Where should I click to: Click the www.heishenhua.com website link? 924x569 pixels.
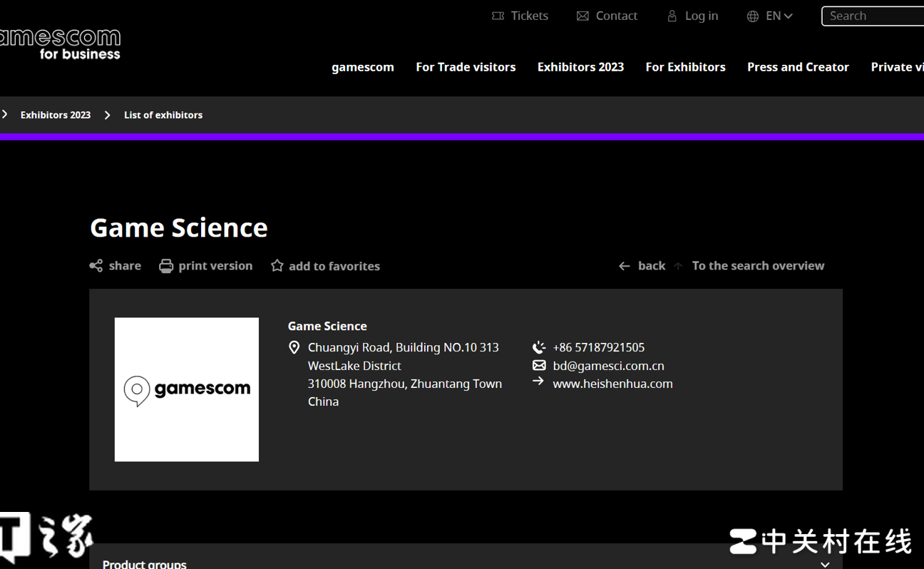click(x=612, y=384)
